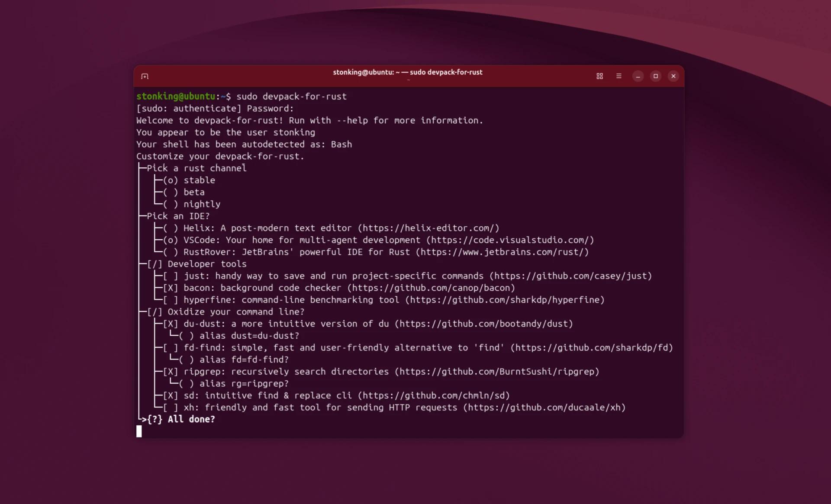Choose RustRover as the IDE

click(x=171, y=252)
